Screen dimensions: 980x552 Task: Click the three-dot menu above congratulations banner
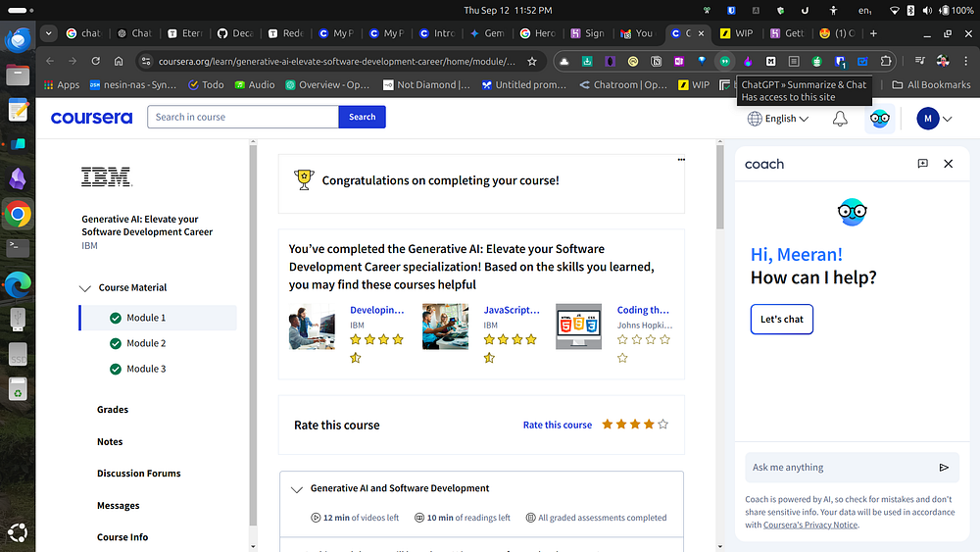pyautogui.click(x=681, y=159)
